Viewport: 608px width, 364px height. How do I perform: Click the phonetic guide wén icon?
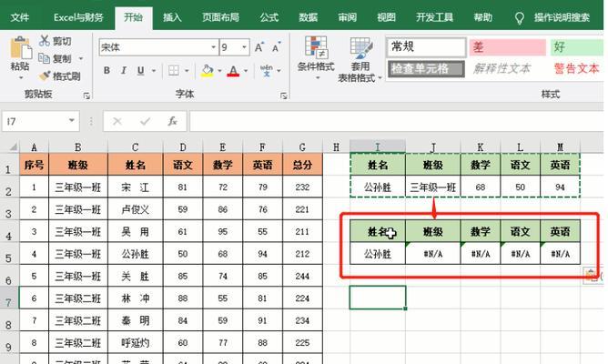(x=267, y=71)
